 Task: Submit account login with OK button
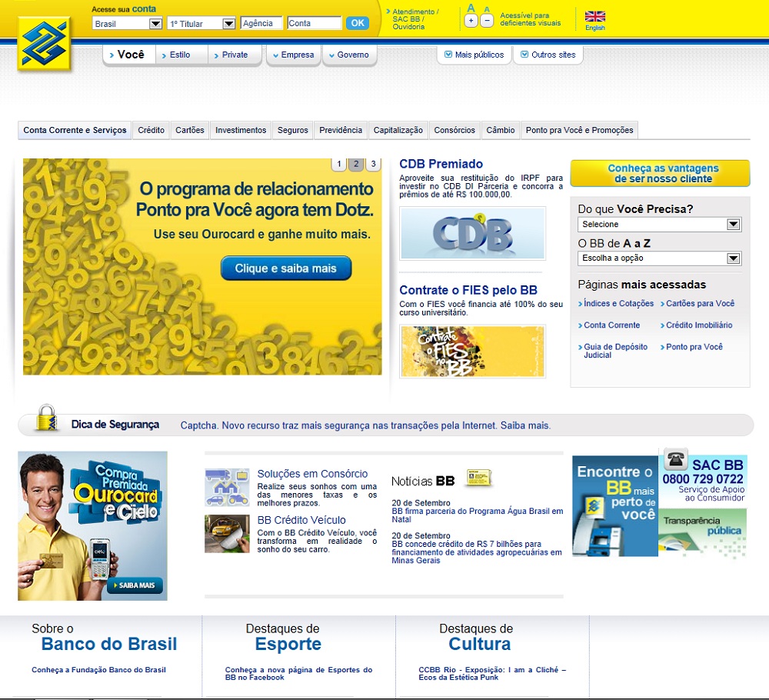[358, 23]
